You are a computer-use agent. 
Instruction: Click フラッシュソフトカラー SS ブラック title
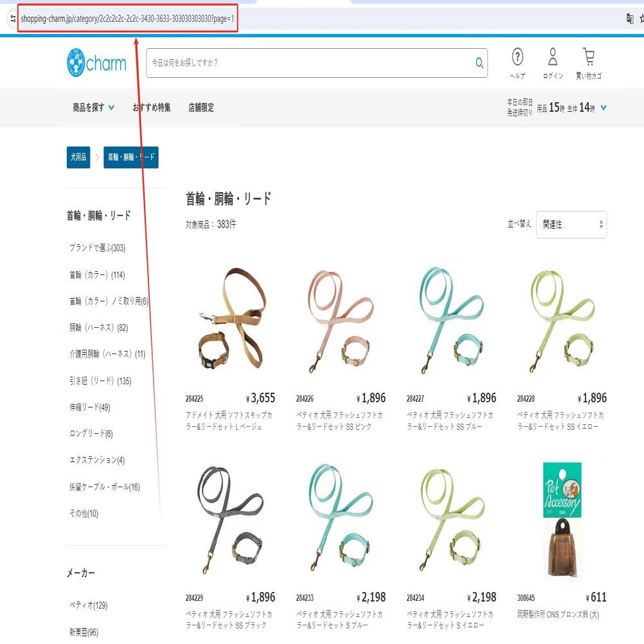pos(229,620)
